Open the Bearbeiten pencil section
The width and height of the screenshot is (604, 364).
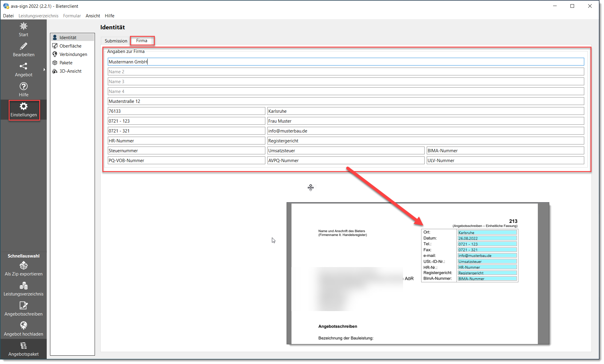point(23,50)
